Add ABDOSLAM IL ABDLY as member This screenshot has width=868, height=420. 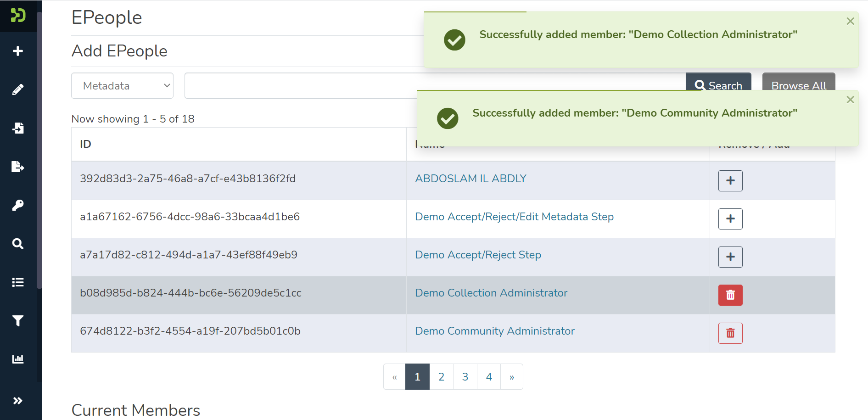coord(730,181)
